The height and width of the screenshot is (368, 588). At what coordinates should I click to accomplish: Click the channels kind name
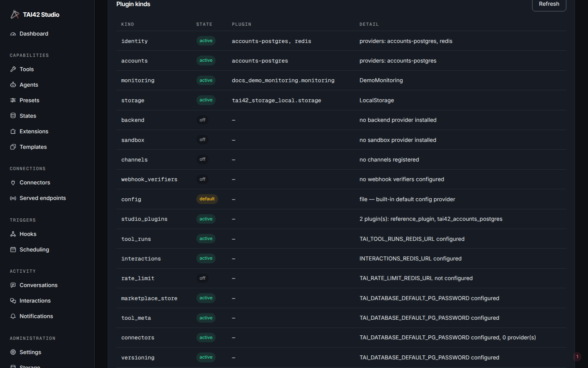pos(134,160)
